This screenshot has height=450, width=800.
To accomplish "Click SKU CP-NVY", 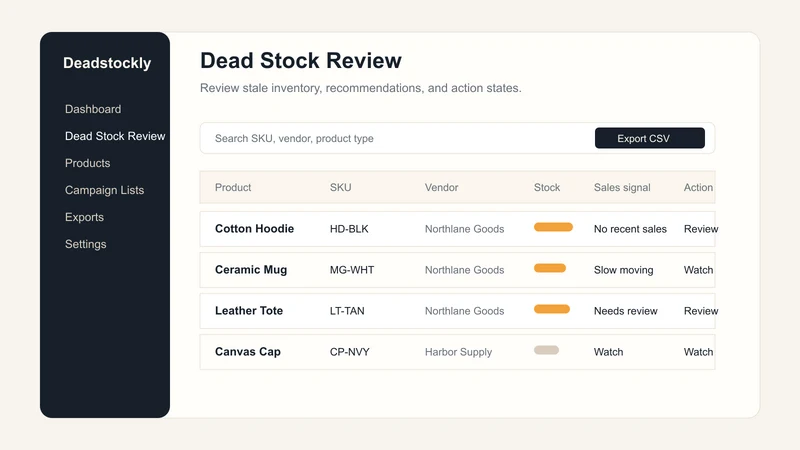I will pos(349,352).
